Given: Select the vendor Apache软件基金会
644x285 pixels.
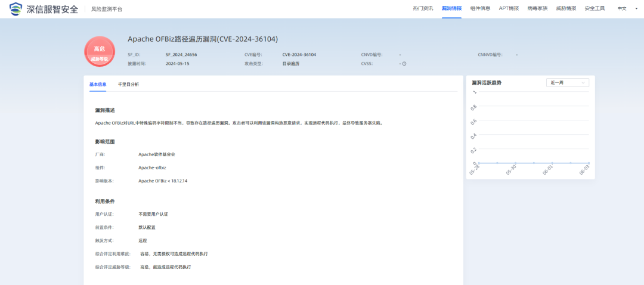Looking at the screenshot, I should [157, 154].
